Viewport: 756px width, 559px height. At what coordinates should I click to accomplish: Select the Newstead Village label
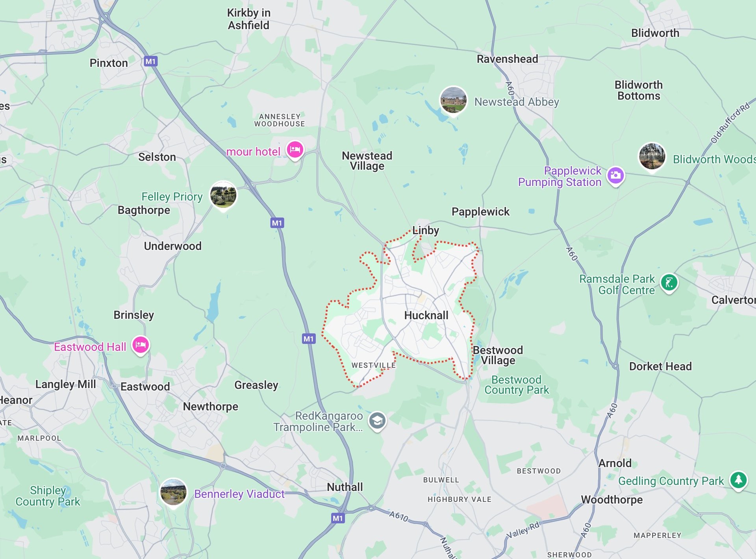tap(367, 161)
